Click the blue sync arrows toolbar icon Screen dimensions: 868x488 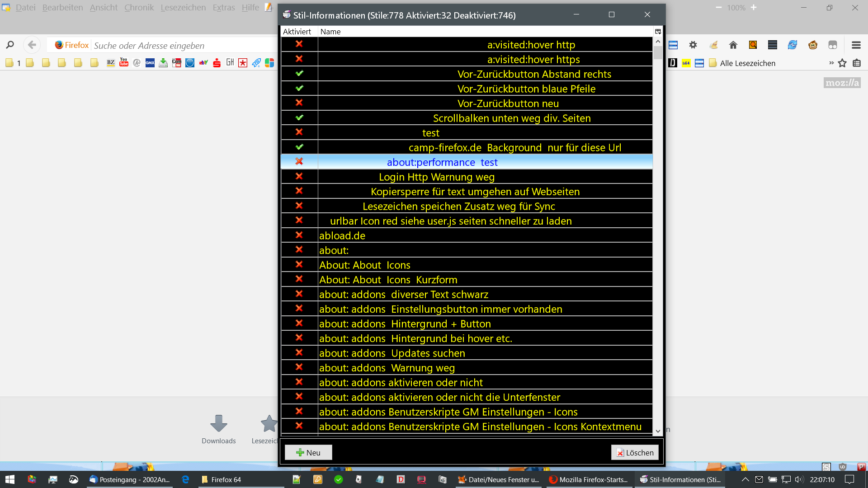[x=793, y=45]
